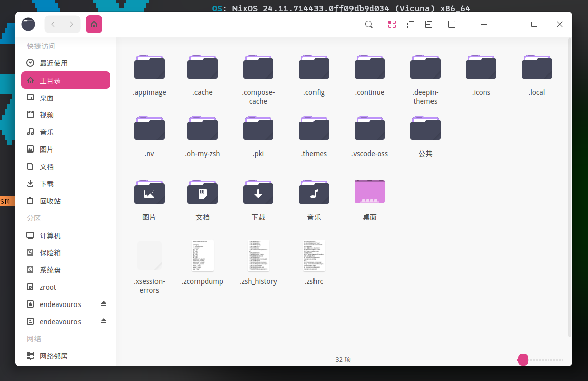Image resolution: width=588 pixels, height=381 pixels.
Task: Click the file manager logo in the title bar
Action: point(28,24)
